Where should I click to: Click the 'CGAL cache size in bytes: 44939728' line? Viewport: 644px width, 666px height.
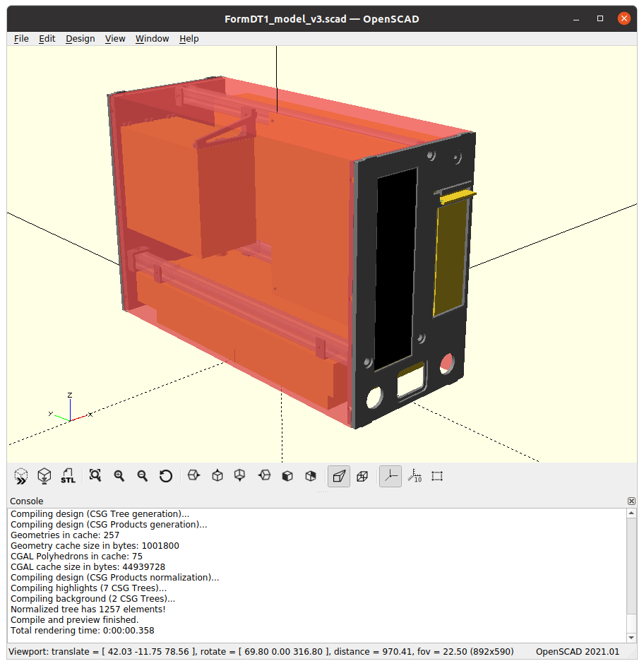[x=88, y=567]
